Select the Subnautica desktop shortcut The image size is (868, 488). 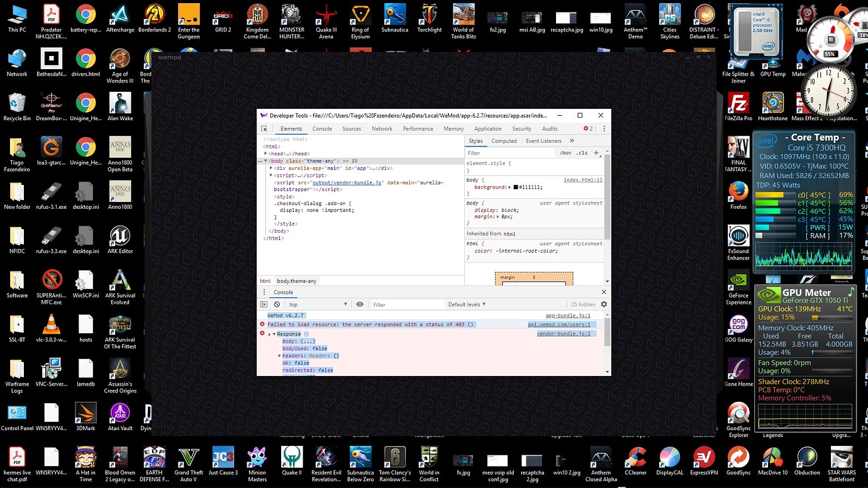(x=394, y=19)
